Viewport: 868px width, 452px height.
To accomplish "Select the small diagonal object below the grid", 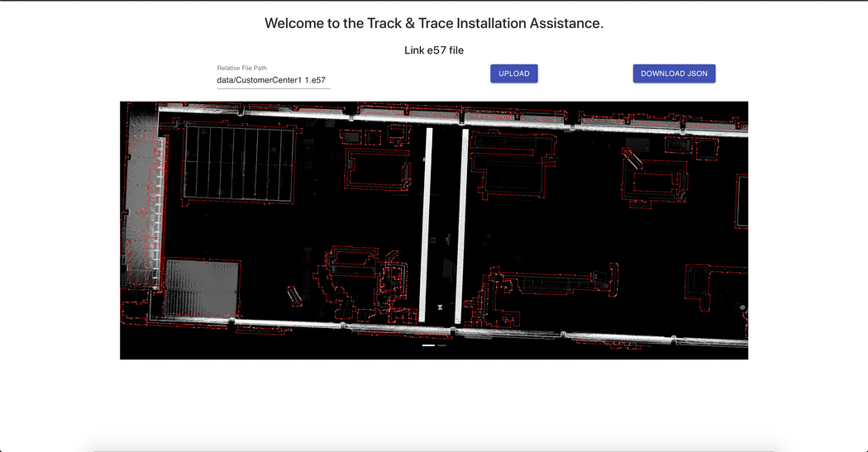I will (292, 294).
